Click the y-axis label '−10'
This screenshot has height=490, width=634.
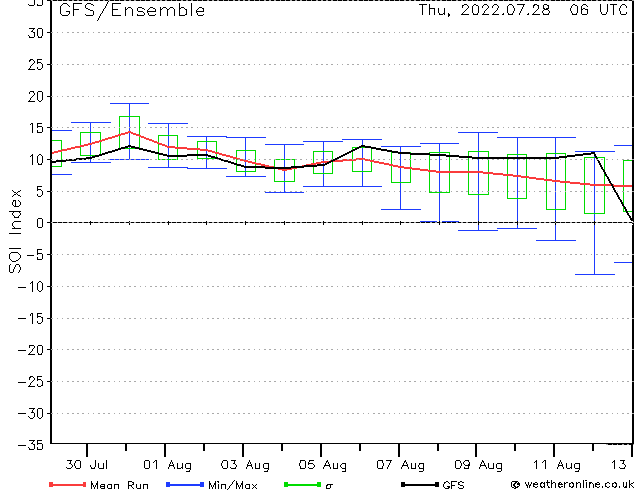31,286
